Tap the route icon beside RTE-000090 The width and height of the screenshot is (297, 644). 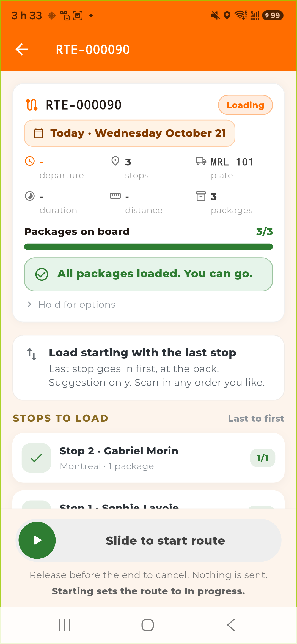[32, 105]
